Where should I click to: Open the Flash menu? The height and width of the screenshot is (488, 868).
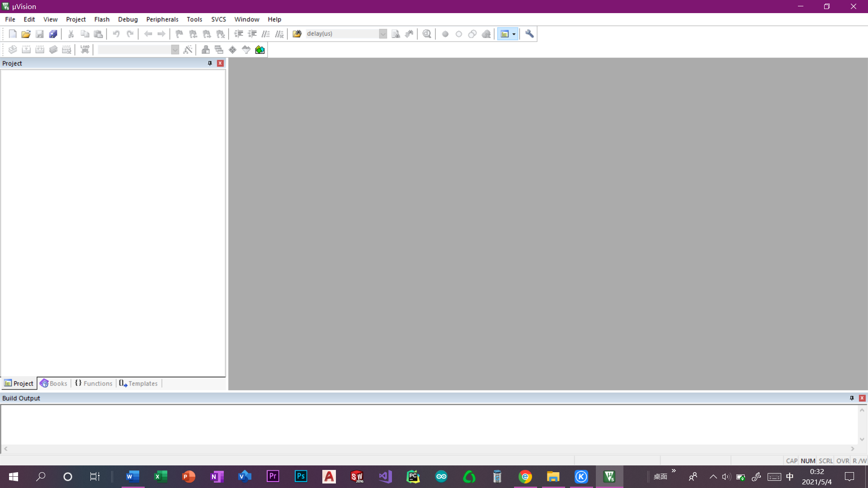(102, 19)
